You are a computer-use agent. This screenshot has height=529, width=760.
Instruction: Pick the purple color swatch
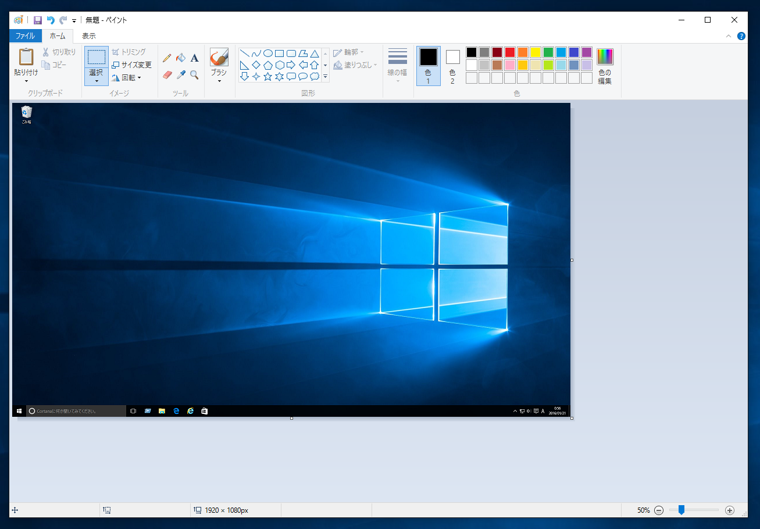pos(586,52)
